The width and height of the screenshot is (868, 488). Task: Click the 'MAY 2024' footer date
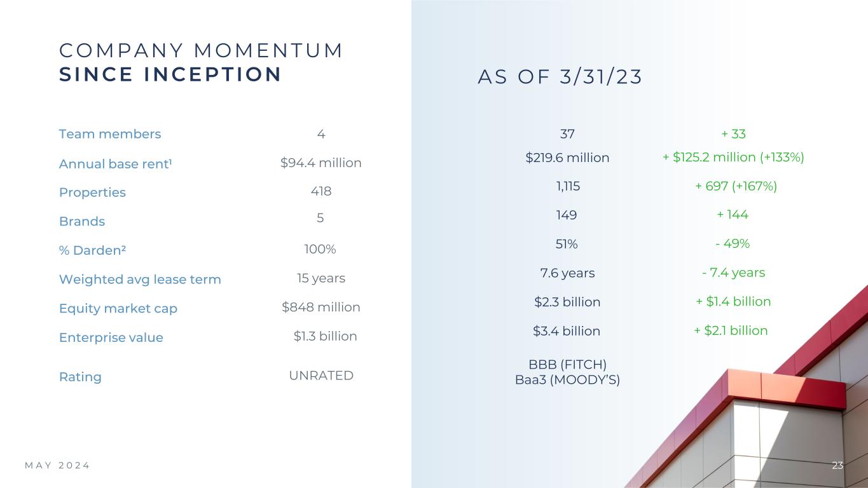pyautogui.click(x=57, y=466)
